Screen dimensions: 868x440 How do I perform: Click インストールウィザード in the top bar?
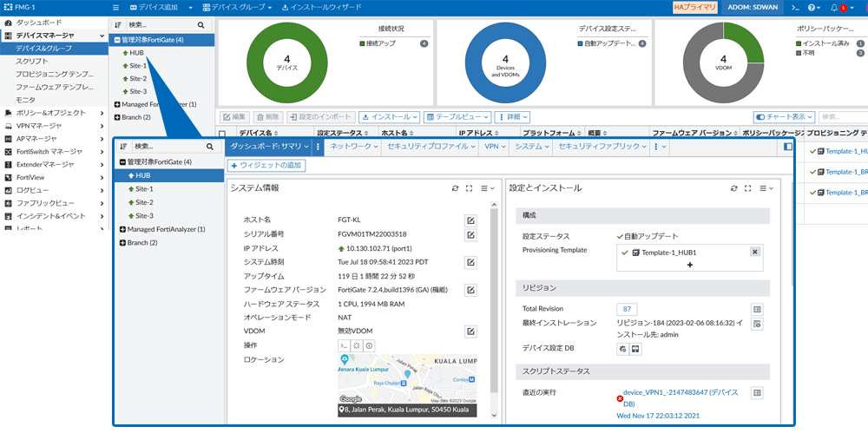322,8
